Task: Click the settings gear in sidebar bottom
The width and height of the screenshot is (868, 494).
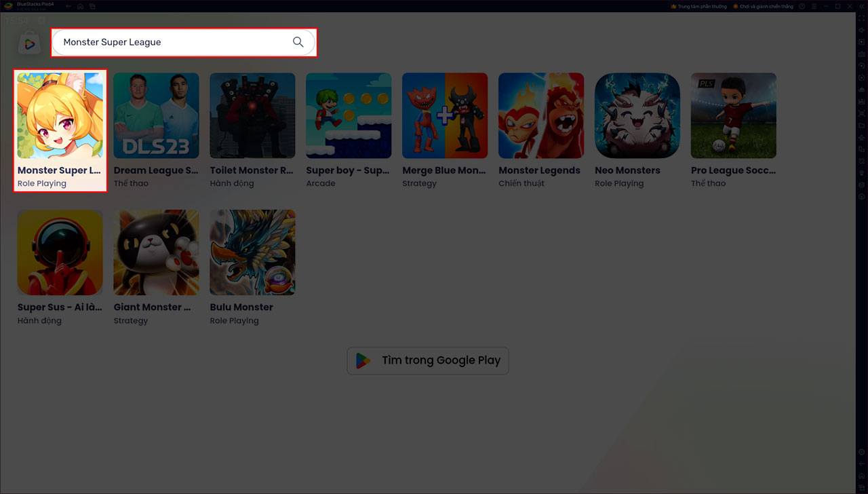Action: coord(861,452)
